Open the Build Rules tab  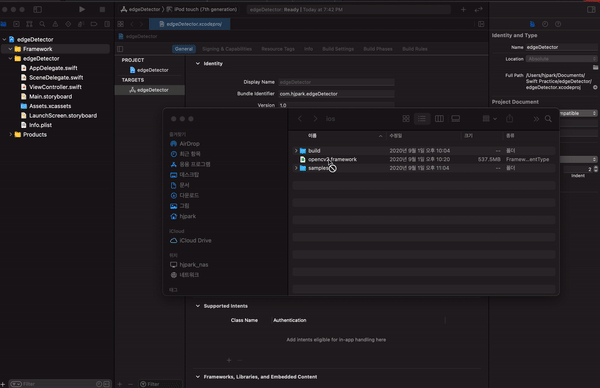point(415,49)
